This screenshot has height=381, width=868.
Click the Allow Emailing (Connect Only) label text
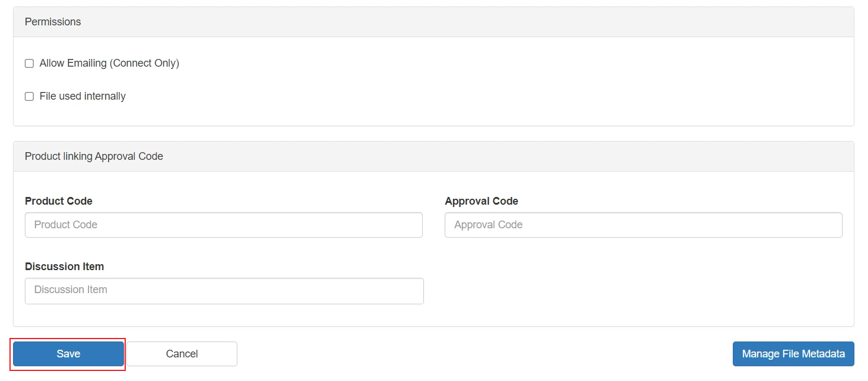109,63
